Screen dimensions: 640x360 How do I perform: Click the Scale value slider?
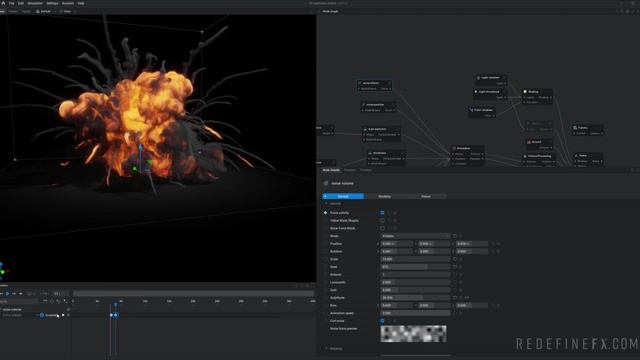pyautogui.click(x=415, y=259)
